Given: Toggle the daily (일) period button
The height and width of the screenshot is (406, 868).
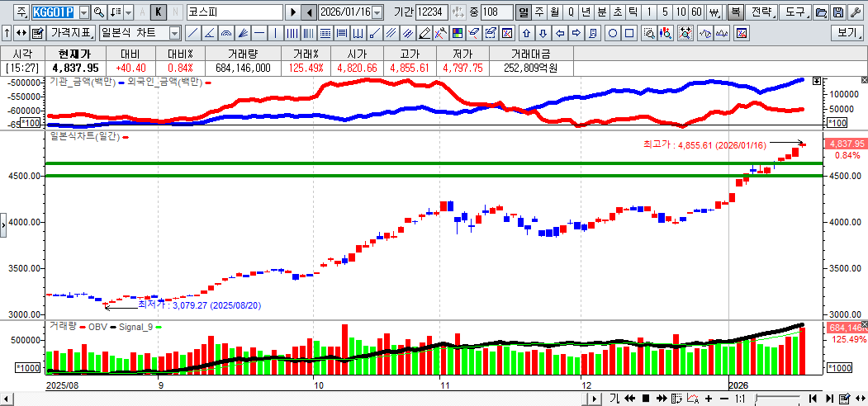Looking at the screenshot, I should pos(524,12).
